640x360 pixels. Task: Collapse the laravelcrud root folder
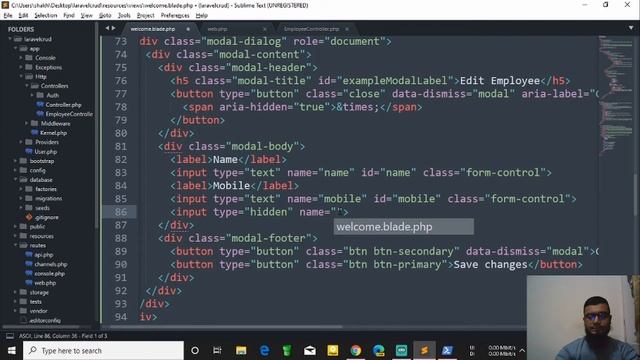point(10,39)
